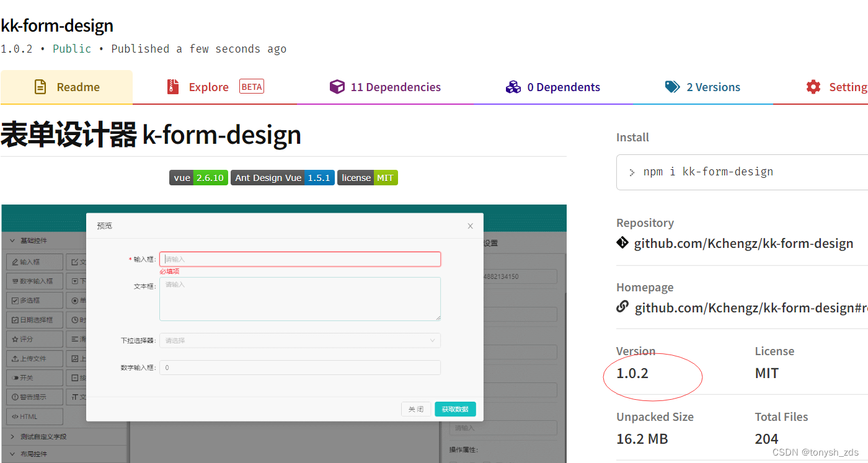Click the Readme document icon
This screenshot has height=463, width=868.
pos(40,87)
